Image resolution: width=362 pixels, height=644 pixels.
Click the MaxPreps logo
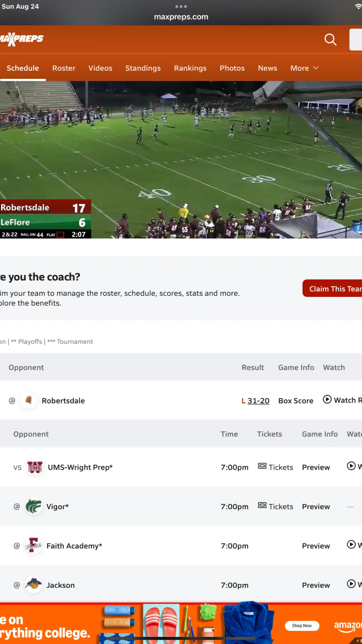(x=22, y=39)
